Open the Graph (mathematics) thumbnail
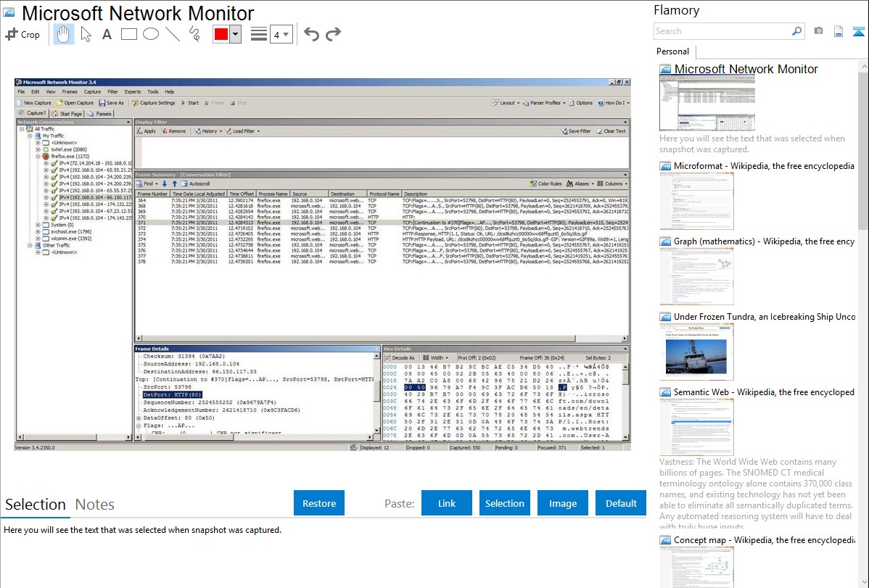869x588 pixels. [x=696, y=276]
